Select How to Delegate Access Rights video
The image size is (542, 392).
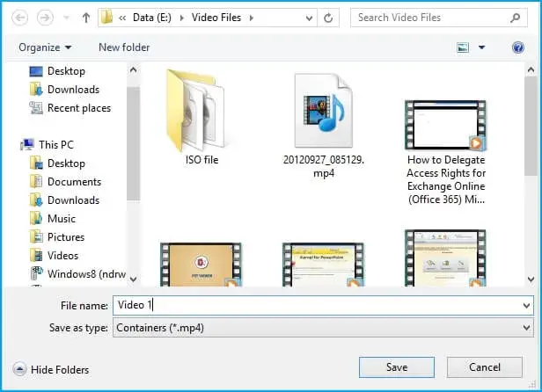[x=446, y=152]
